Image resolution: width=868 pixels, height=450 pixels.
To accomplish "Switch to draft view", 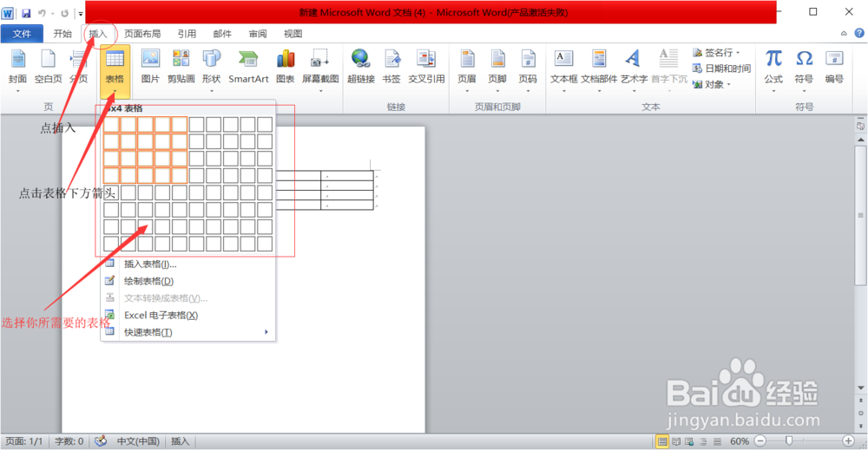I will pos(717,441).
